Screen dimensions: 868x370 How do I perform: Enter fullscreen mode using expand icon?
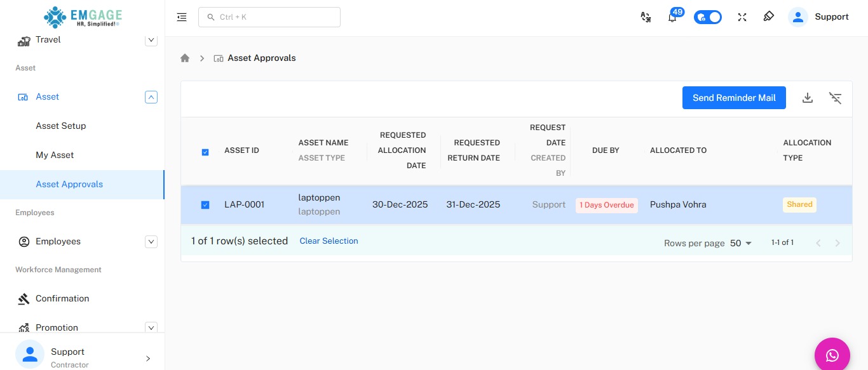pos(742,17)
